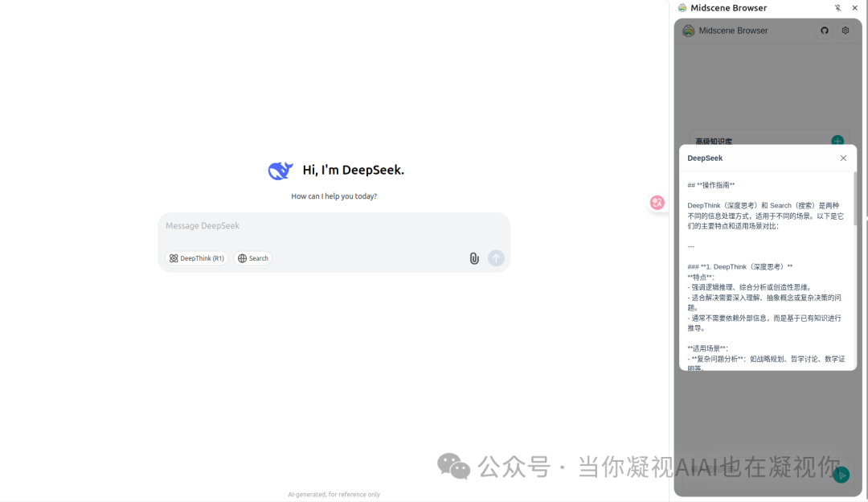Click the "AI-generated, for reference only" footer text
Screen dimensions: 868x502
coord(334,494)
